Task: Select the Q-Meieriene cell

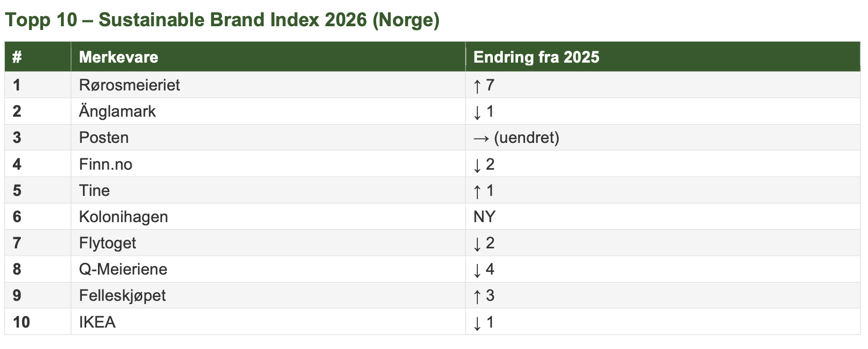Action: 123,269
